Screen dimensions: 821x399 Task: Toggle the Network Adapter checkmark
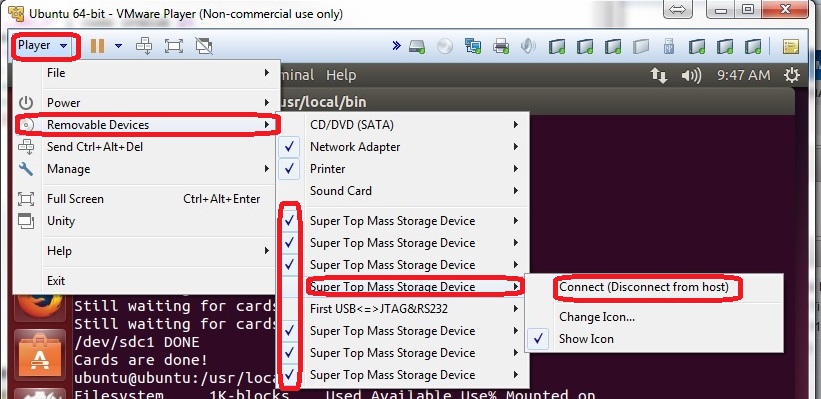coord(289,147)
